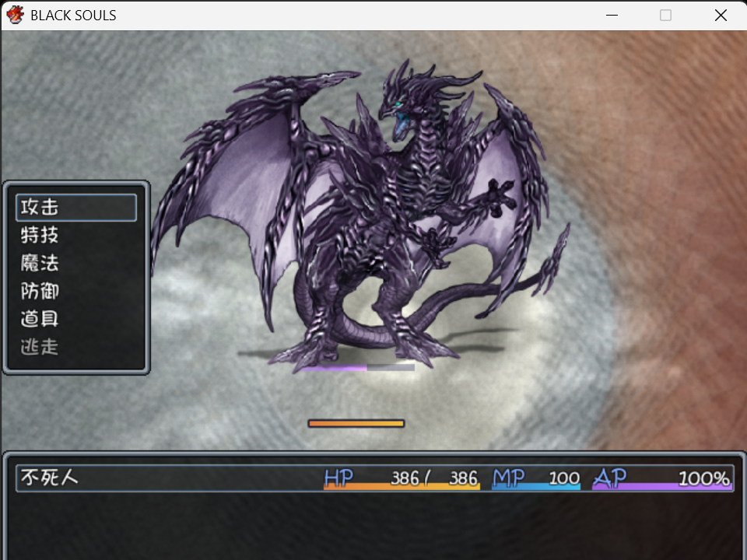Click the AP 100% status bar
Image resolution: width=747 pixels, height=560 pixels.
tap(661, 478)
